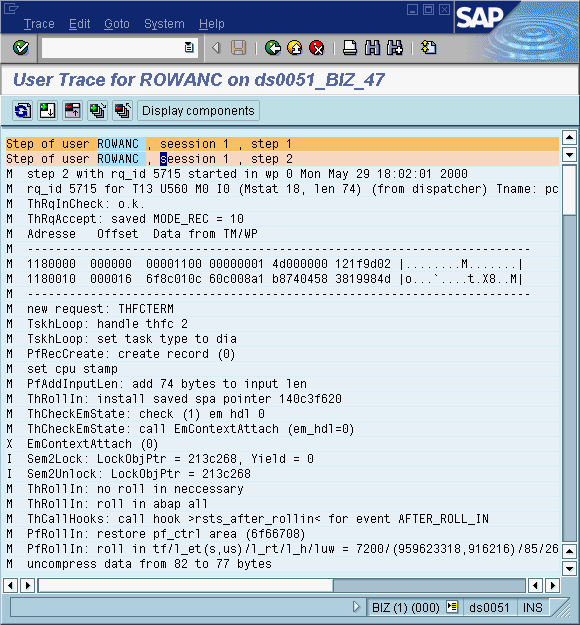The image size is (580, 625).
Task: Click the 'EmContextAttach (0)' trace line
Action: point(93,444)
